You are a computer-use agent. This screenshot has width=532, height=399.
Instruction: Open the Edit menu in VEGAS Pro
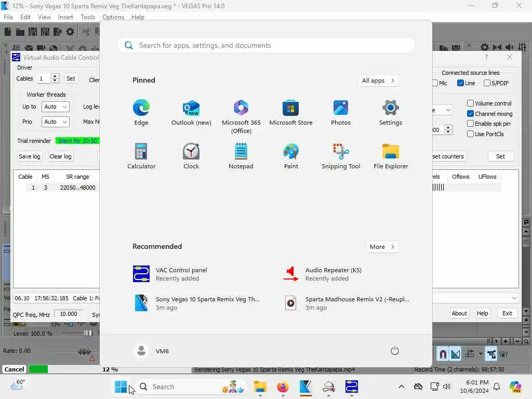pyautogui.click(x=25, y=17)
